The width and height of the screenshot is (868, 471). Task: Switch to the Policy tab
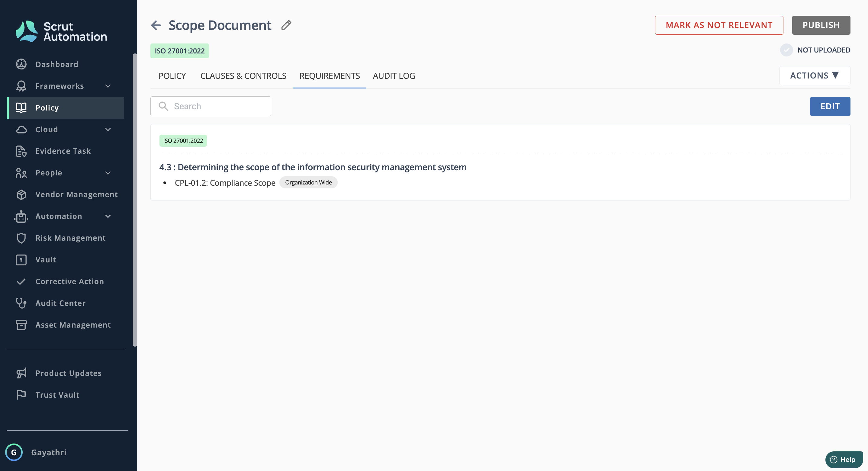click(x=172, y=76)
